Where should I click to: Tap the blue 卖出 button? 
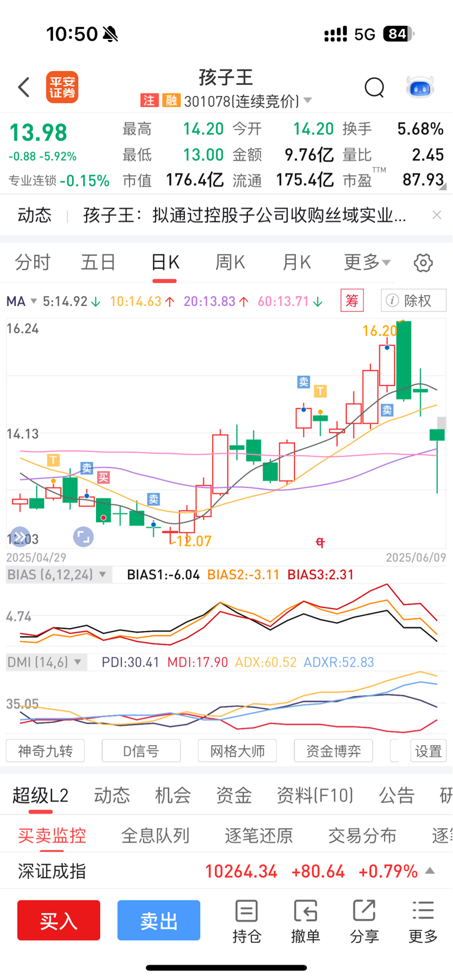click(x=159, y=920)
